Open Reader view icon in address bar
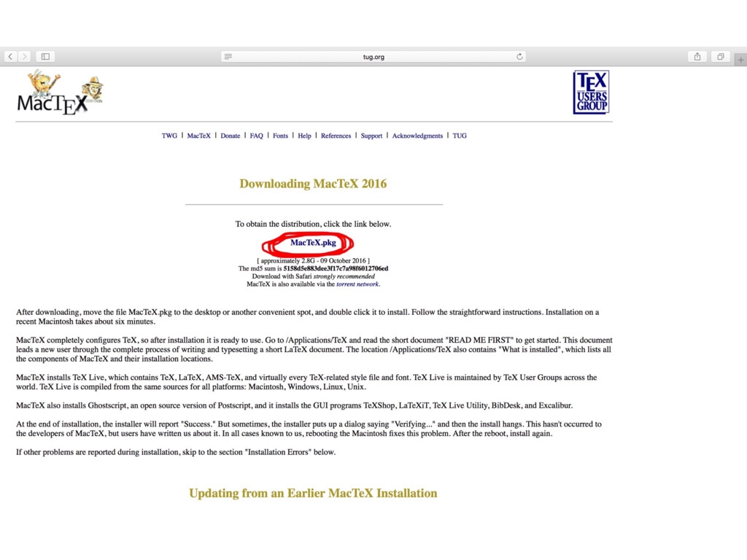747x560 pixels. pos(228,56)
